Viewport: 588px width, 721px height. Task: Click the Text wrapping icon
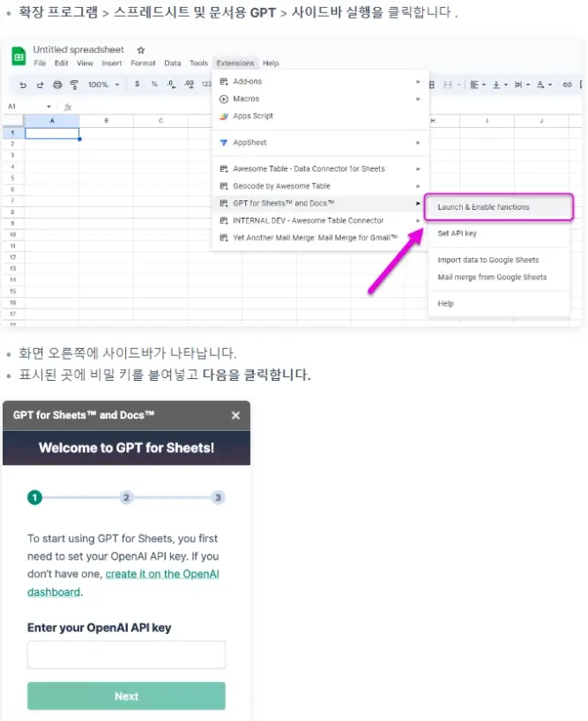point(518,85)
